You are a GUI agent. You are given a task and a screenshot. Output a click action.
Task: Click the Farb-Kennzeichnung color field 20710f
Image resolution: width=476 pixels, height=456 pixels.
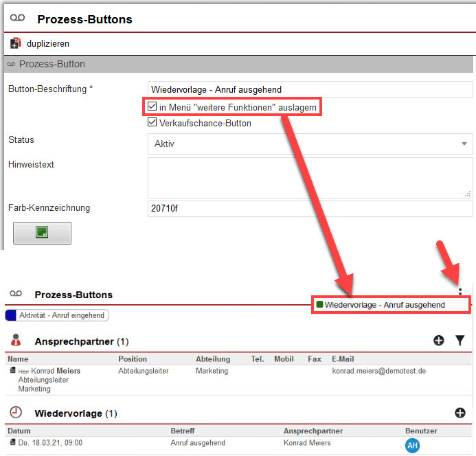(310, 209)
